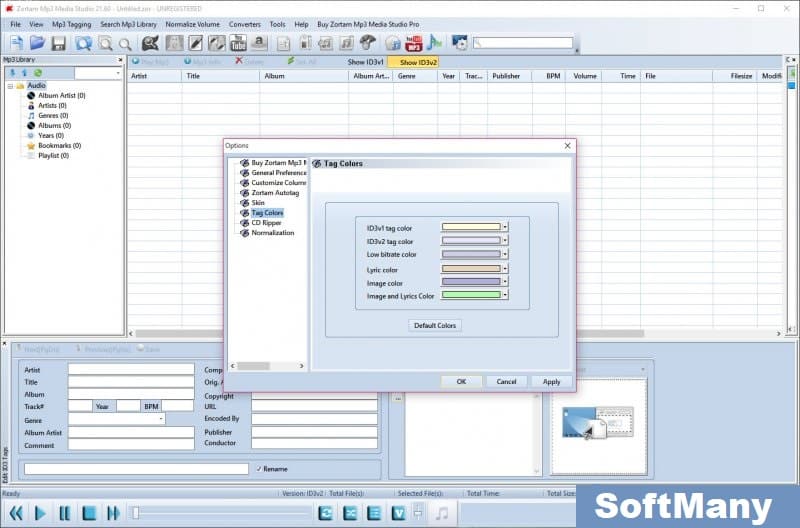Click the pencil edit tags icon

(x=195, y=43)
